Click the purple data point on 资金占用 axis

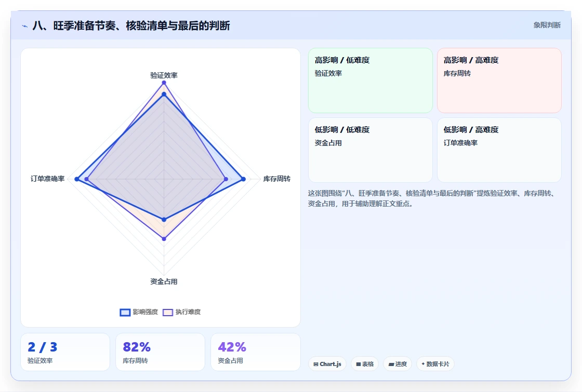click(x=164, y=239)
